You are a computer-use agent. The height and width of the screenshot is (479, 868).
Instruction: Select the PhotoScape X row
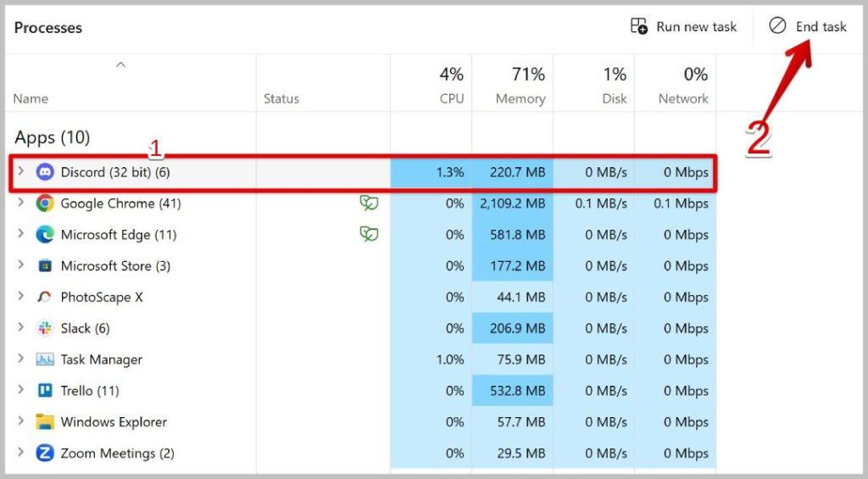[x=361, y=298]
